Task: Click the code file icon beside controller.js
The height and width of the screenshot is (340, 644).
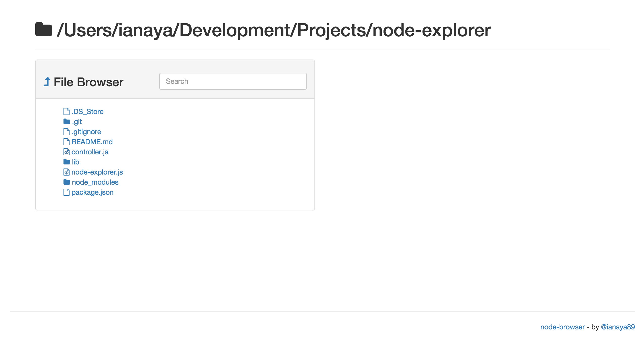Action: tap(66, 152)
